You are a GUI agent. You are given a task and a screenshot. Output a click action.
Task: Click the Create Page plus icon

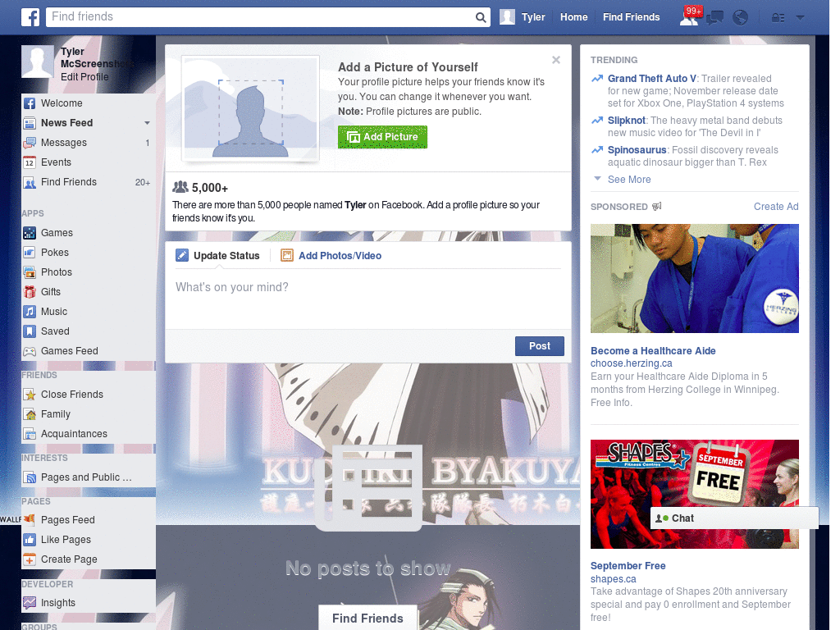point(30,559)
